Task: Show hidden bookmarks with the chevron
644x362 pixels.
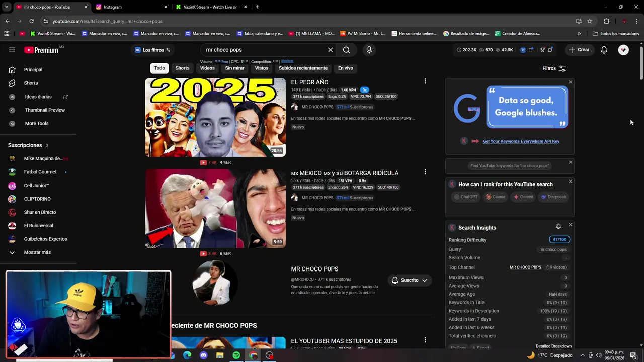Action: [x=579, y=34]
